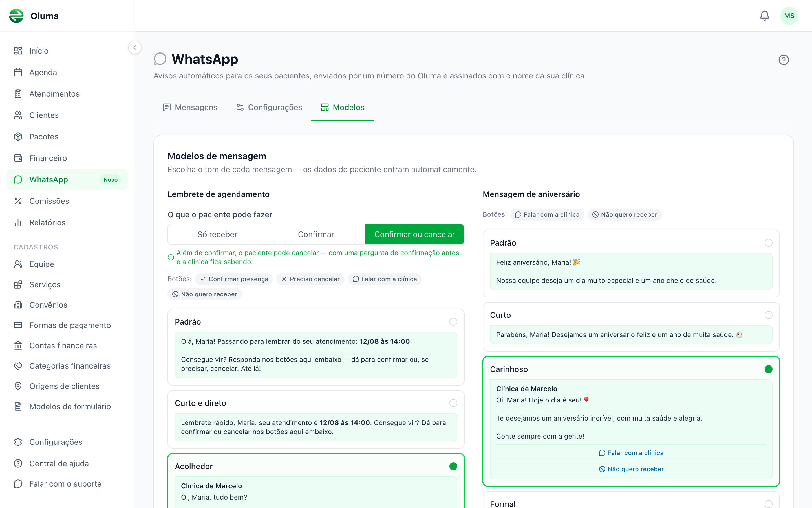The image size is (812, 508).
Task: Select the Padrão reminder template radio
Action: click(453, 322)
